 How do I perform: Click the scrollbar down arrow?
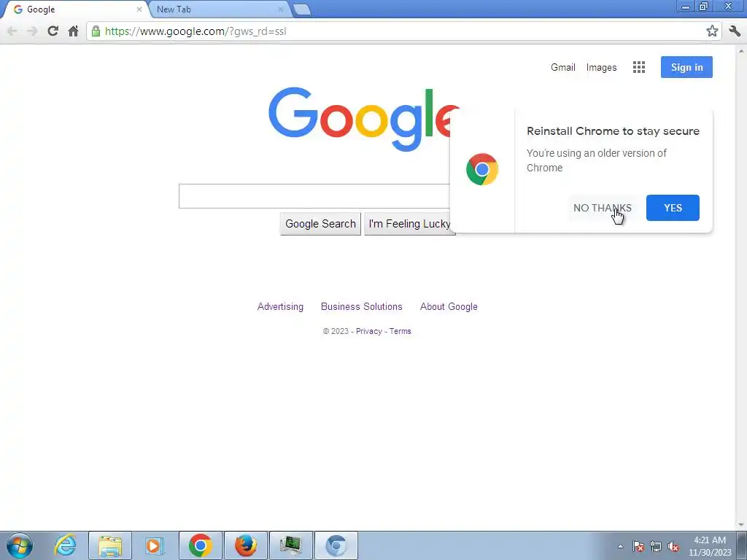(742, 525)
